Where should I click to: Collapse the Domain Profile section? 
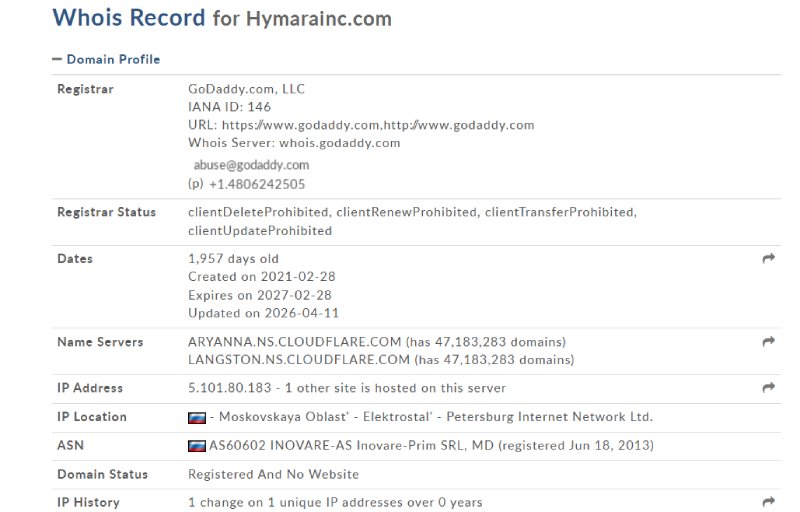tap(106, 60)
